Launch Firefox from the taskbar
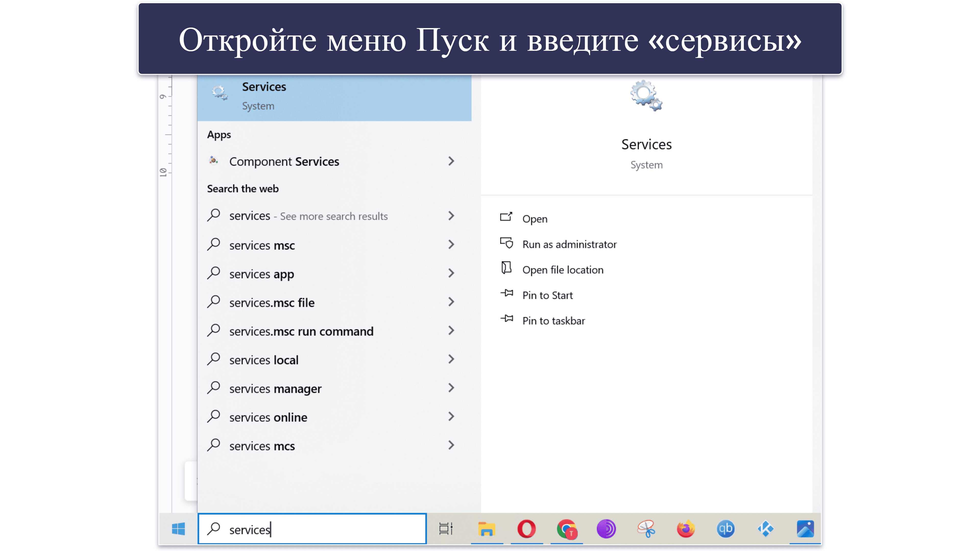The height and width of the screenshot is (551, 980). tap(686, 529)
